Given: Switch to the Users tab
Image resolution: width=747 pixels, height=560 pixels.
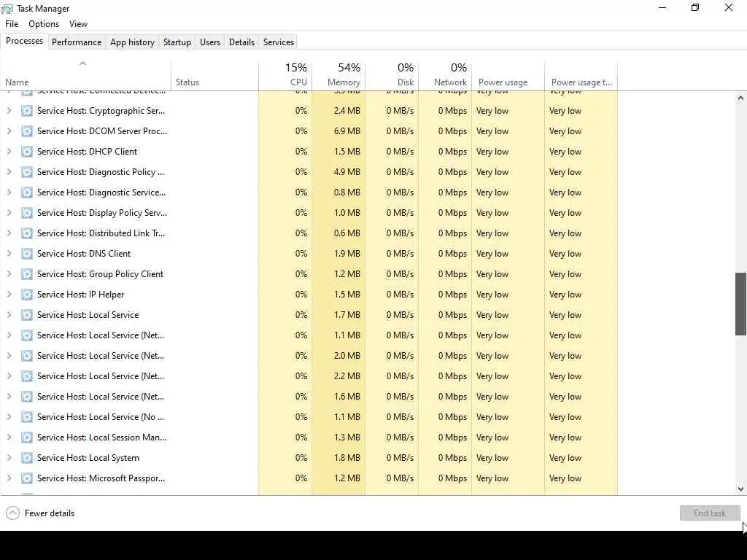Looking at the screenshot, I should [209, 42].
